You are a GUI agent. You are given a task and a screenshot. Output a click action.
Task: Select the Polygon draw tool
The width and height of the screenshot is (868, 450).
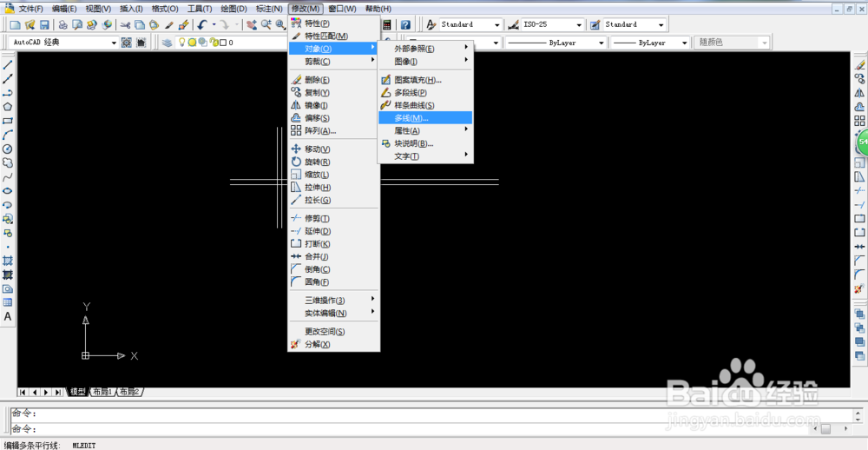(8, 106)
